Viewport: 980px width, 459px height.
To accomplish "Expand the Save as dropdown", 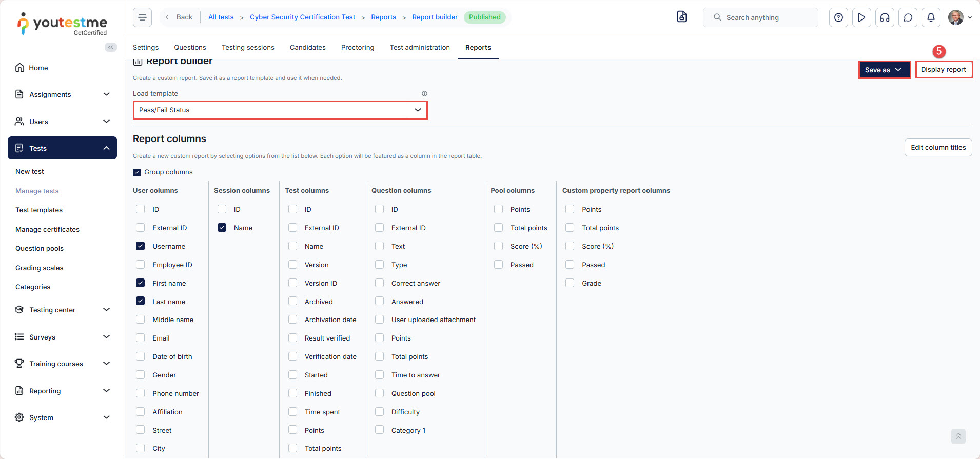I will (x=884, y=70).
